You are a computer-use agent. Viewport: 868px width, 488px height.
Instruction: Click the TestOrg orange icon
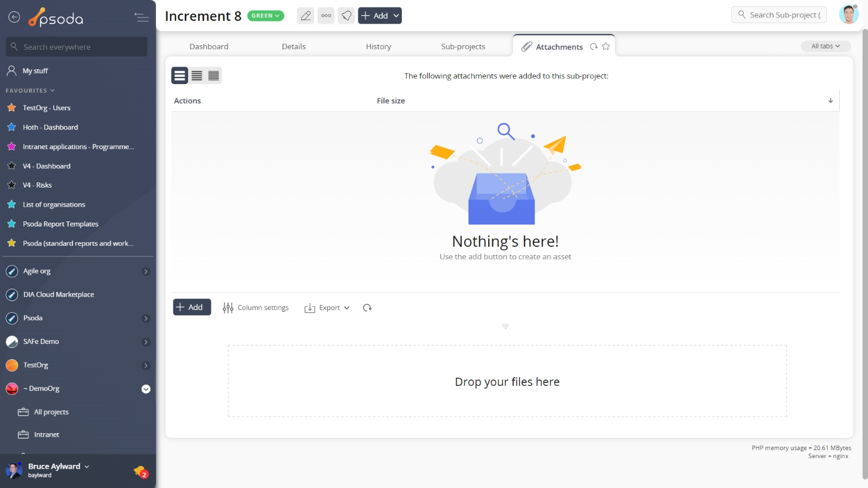click(x=12, y=365)
